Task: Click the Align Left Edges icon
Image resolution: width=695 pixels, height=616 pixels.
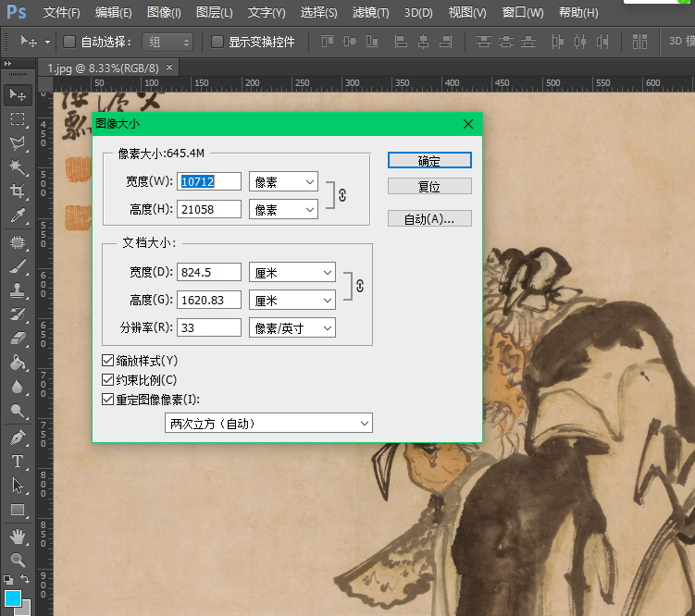Action: pyautogui.click(x=401, y=42)
